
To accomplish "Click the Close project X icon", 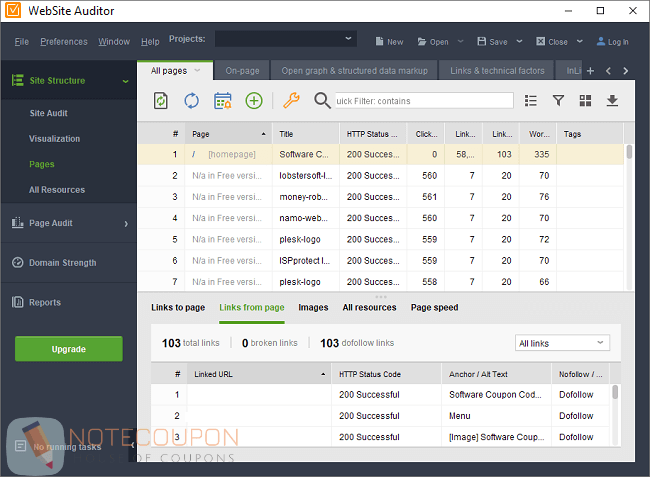I will 541,41.
